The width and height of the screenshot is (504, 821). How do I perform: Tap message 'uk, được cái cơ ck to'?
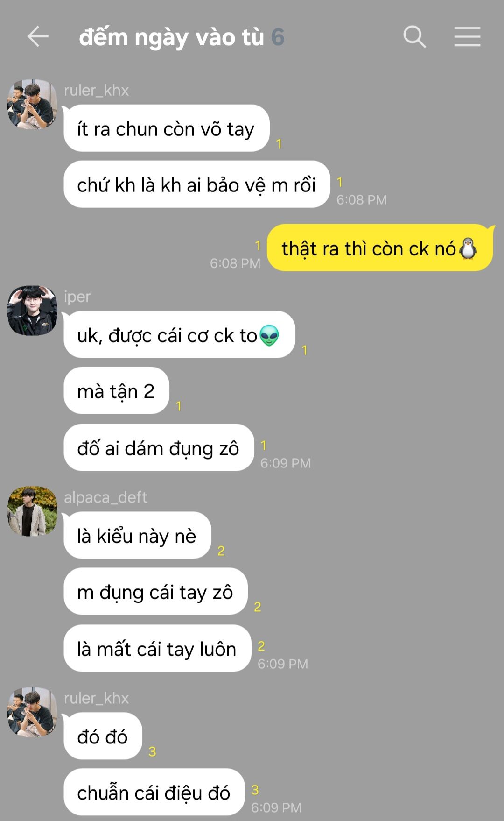point(179,335)
